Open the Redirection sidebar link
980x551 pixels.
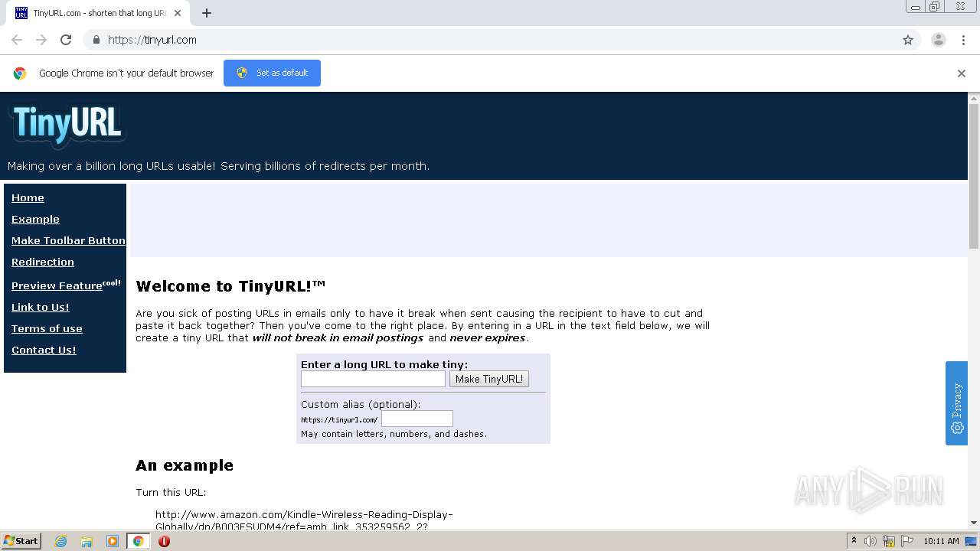(43, 262)
